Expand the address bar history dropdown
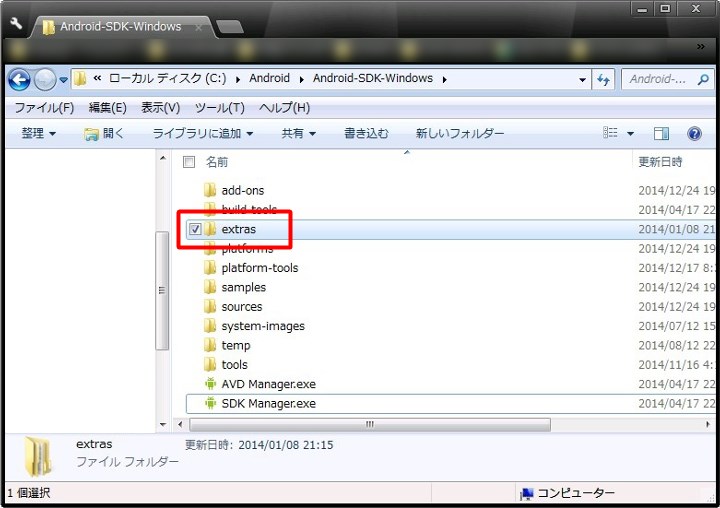The image size is (720, 508). (x=582, y=80)
